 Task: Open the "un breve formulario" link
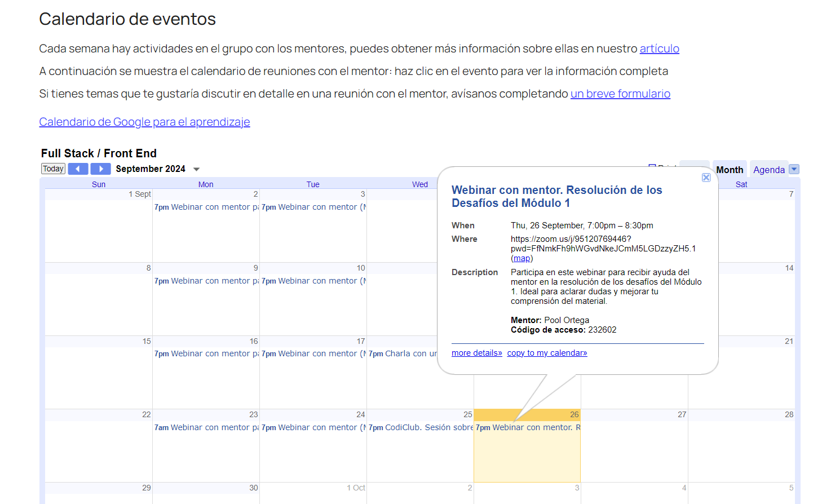tap(620, 94)
